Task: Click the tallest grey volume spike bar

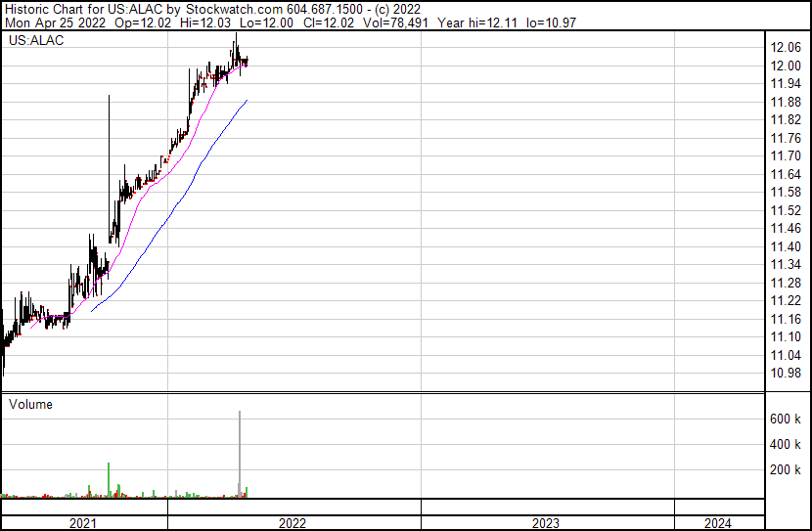Action: (x=240, y=450)
